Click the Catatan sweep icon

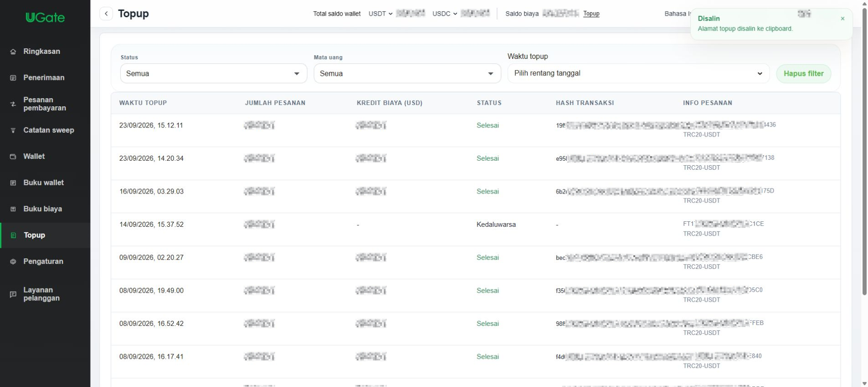tap(13, 130)
